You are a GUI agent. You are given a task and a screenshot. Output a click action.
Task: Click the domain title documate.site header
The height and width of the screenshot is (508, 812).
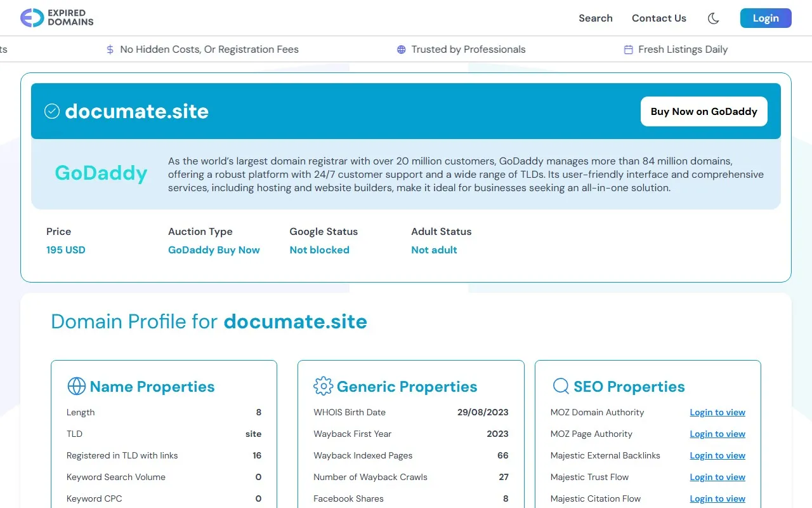137,111
